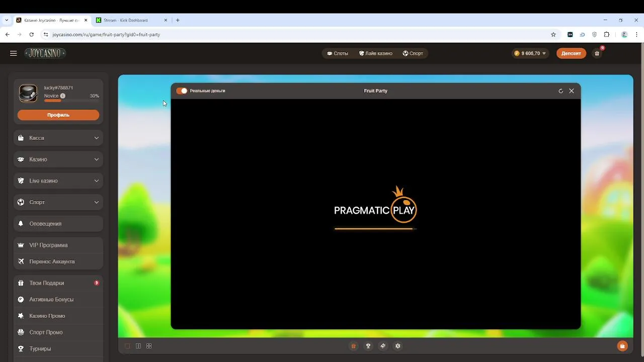Click the shield extension icon
644x362 pixels.
tap(594, 35)
